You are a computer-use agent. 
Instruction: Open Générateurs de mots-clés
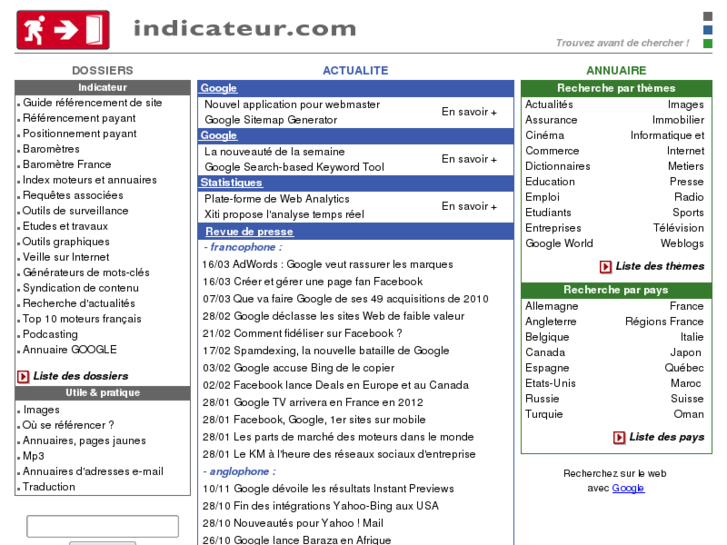click(86, 272)
